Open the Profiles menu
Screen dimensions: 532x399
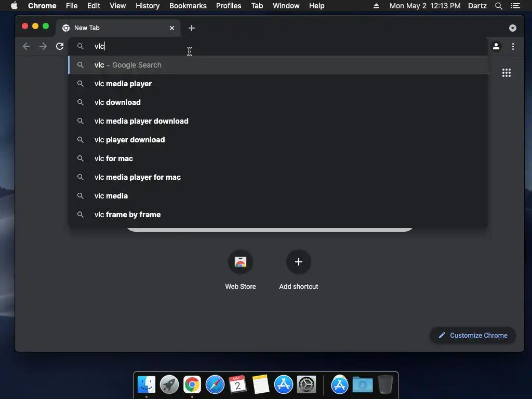click(229, 6)
